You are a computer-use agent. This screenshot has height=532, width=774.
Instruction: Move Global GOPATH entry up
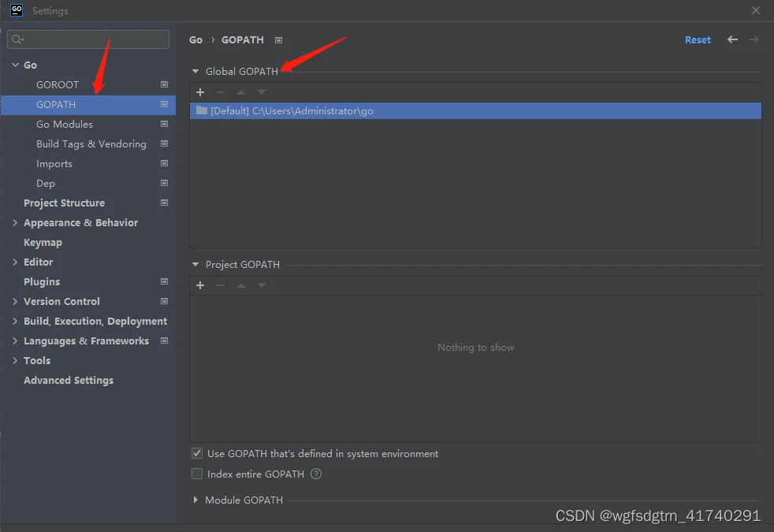[x=241, y=92]
